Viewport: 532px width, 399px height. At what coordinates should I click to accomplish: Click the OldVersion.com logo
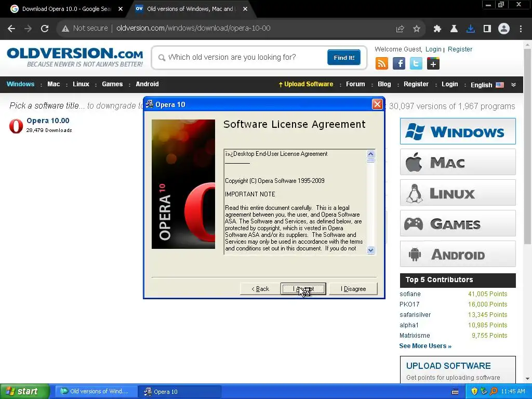[75, 57]
